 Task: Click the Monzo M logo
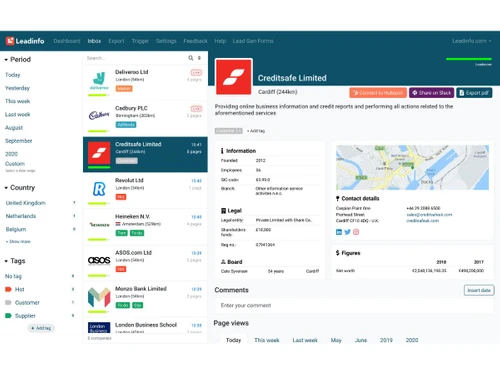click(x=99, y=297)
